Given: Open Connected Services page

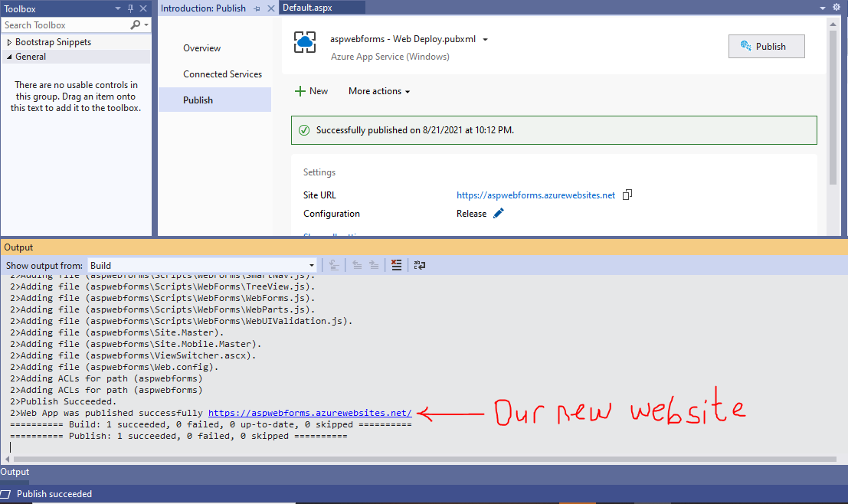Looking at the screenshot, I should (222, 74).
